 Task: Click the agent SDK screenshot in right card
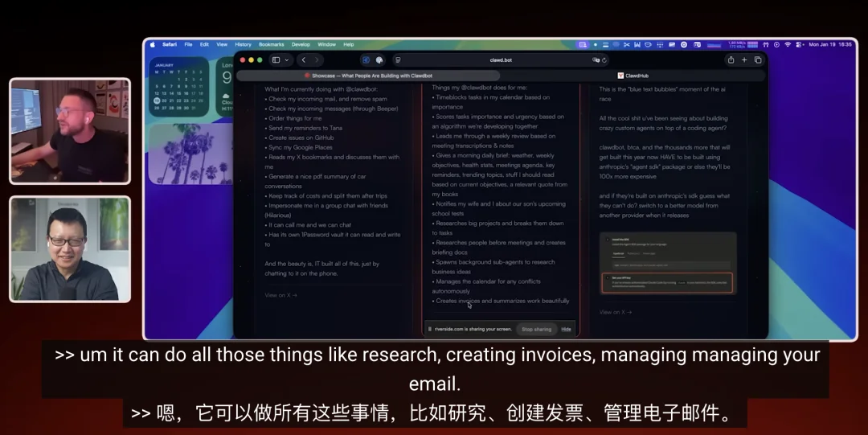pos(668,263)
